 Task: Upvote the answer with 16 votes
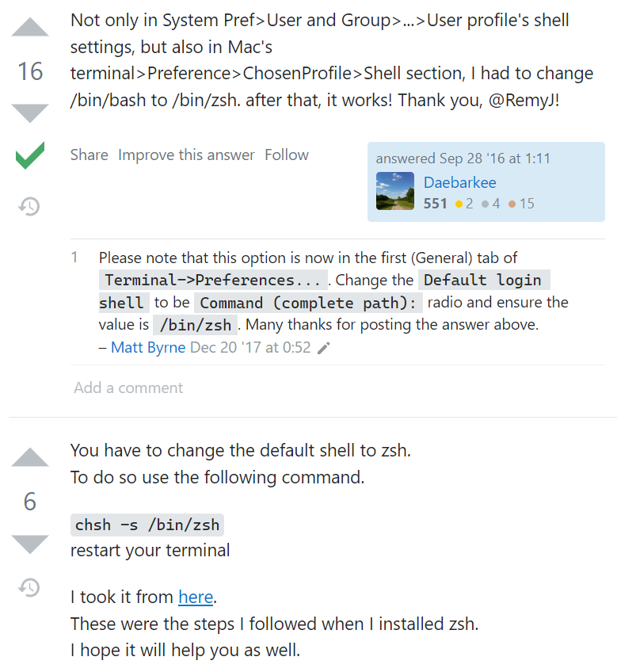(30, 29)
